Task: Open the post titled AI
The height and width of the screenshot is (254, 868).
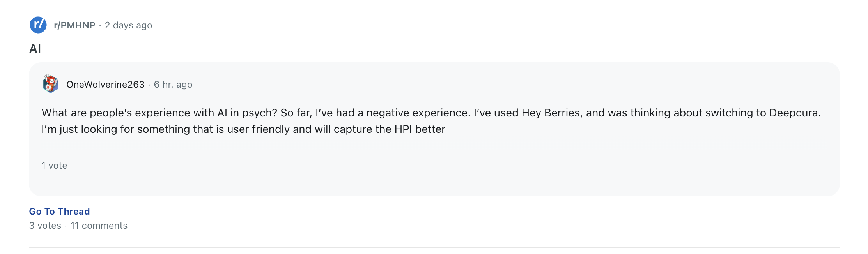Action: pos(35,48)
